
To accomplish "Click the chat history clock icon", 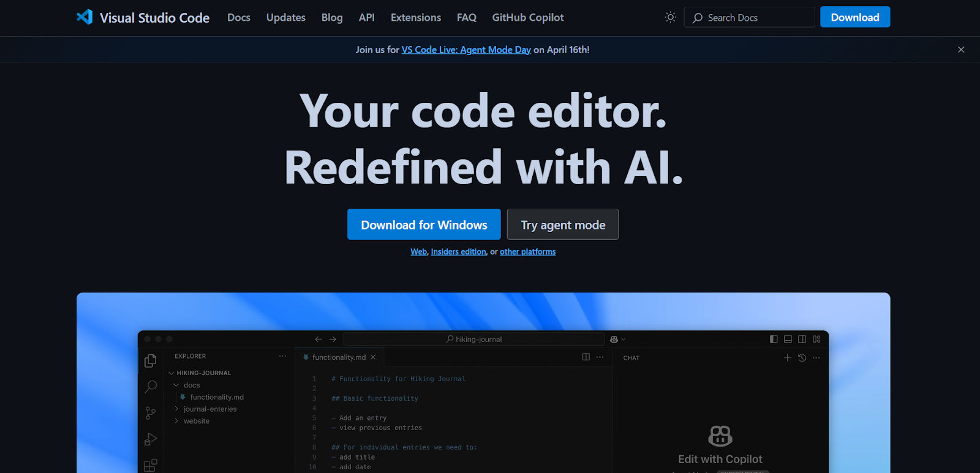I will 802,357.
